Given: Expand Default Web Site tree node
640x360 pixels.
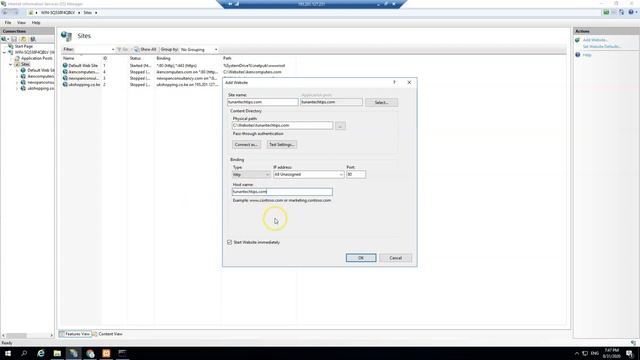Looking at the screenshot, I should pos(17,70).
